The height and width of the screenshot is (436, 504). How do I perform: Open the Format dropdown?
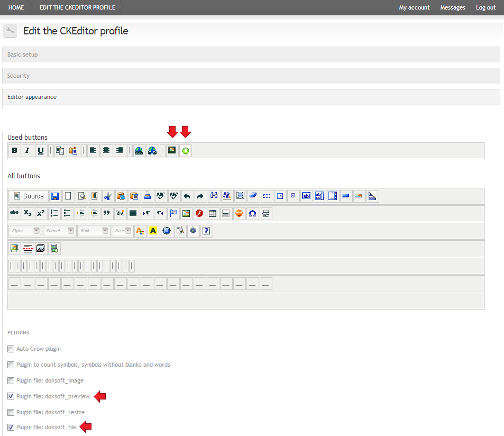[59, 231]
